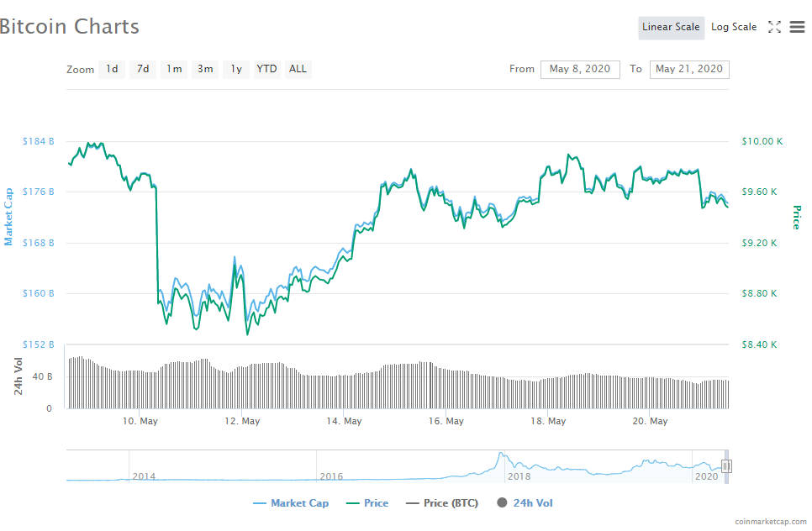Screen dimensions: 812x531
Task: Open the To date field
Action: tap(689, 69)
